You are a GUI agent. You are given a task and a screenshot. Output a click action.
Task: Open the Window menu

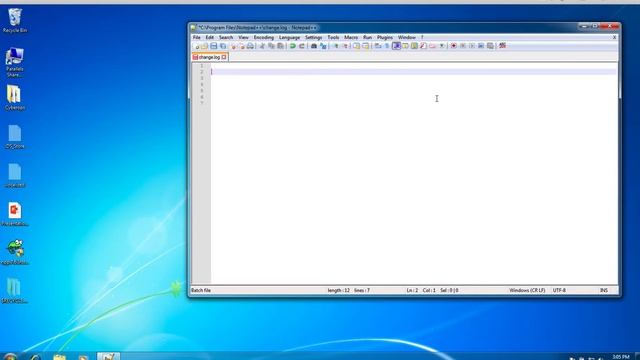pos(407,38)
